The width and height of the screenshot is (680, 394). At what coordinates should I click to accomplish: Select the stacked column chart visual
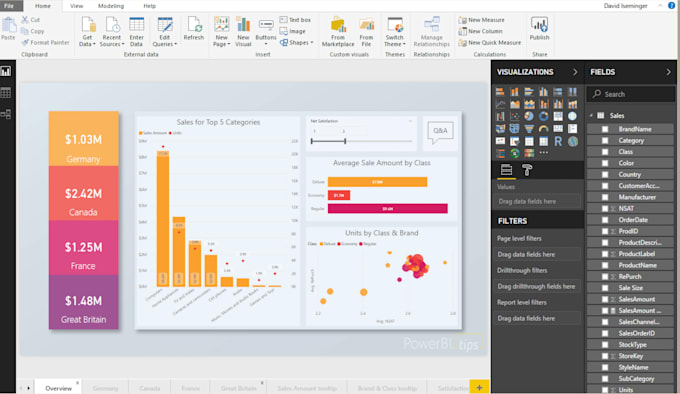(x=515, y=91)
